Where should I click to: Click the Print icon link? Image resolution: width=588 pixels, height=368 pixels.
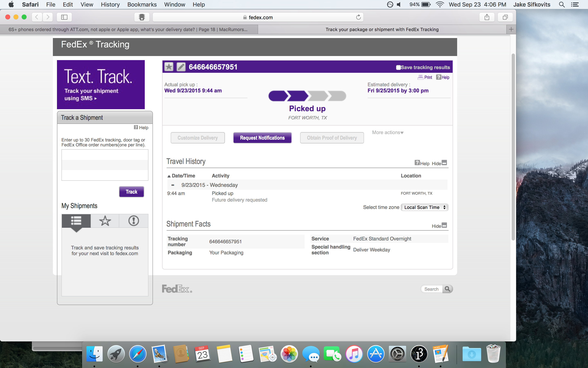pyautogui.click(x=425, y=77)
